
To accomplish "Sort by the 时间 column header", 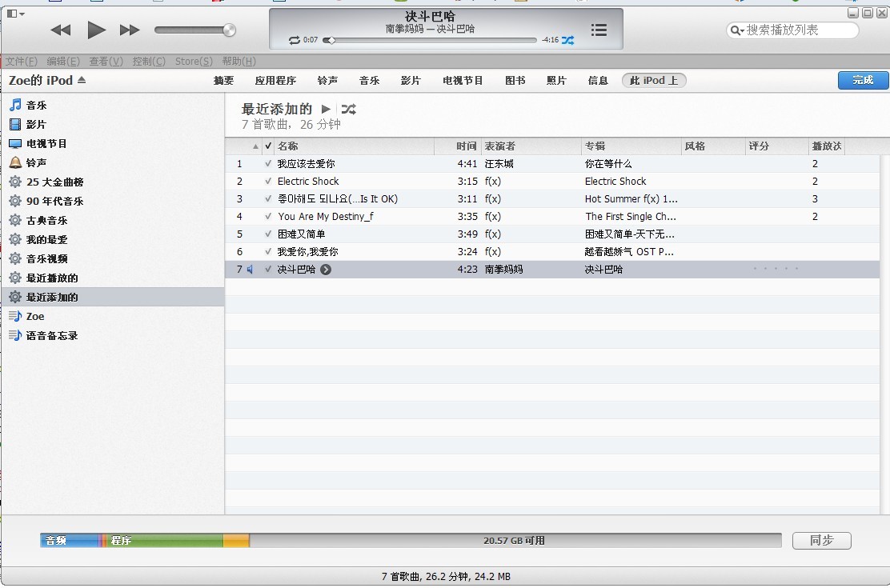I will pyautogui.click(x=458, y=146).
